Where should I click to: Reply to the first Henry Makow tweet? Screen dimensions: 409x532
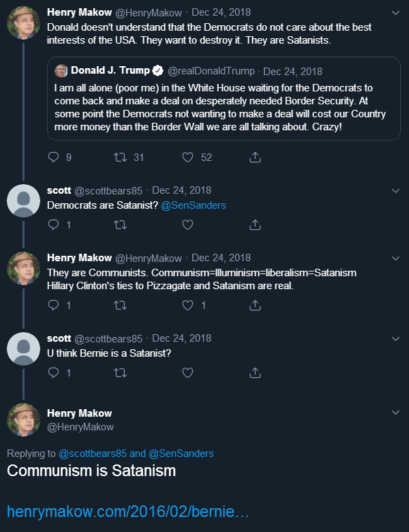point(54,157)
